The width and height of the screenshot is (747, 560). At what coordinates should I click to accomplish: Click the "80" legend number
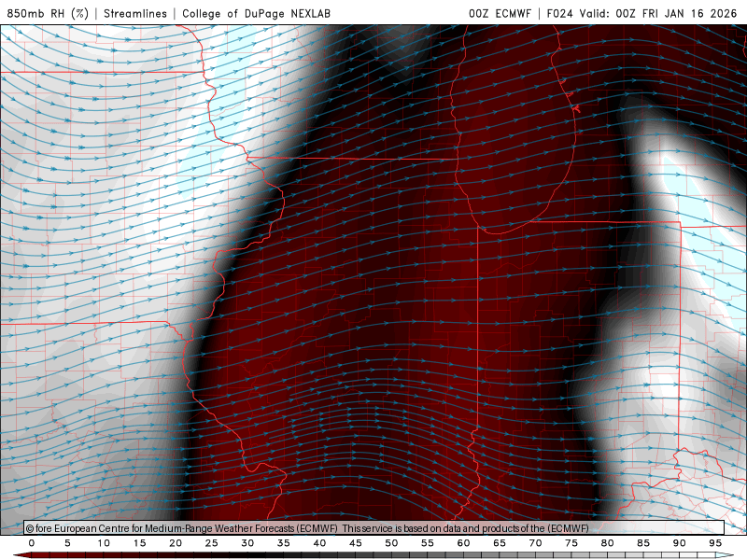pyautogui.click(x=608, y=543)
